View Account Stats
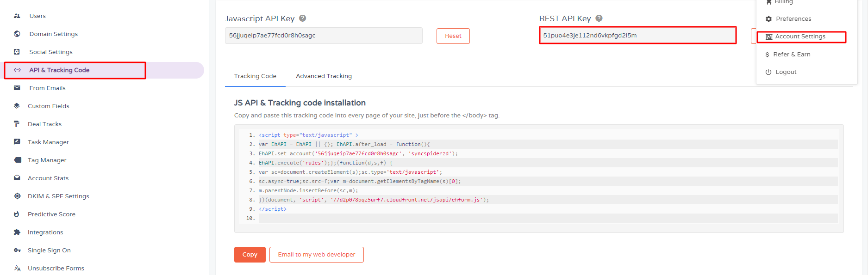Viewport: 868px width, 275px height. coord(48,178)
